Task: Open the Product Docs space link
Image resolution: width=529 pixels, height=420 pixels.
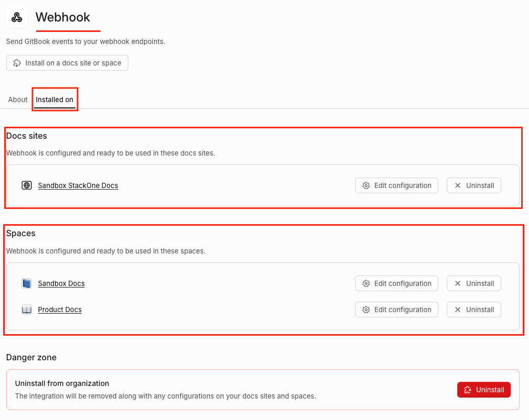Action: pyautogui.click(x=60, y=310)
